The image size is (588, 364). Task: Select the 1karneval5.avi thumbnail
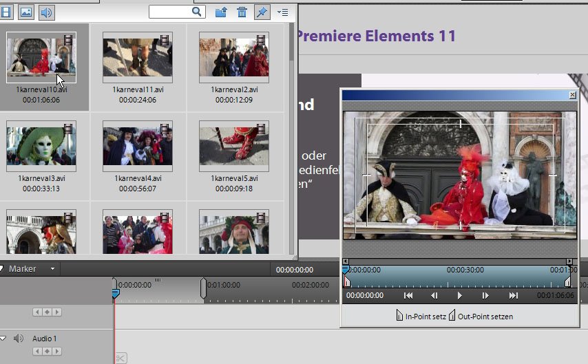tap(234, 146)
